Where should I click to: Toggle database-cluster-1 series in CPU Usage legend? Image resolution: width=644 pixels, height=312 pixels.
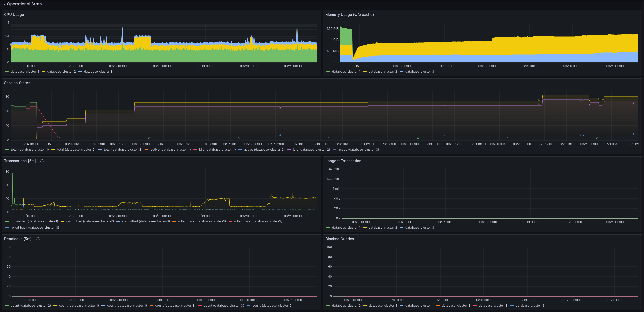[x=25, y=72]
